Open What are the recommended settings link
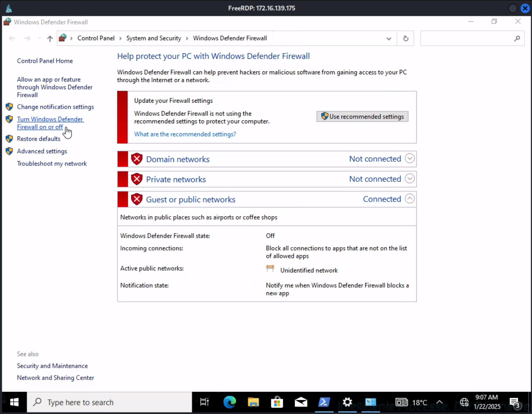 pyautogui.click(x=185, y=134)
